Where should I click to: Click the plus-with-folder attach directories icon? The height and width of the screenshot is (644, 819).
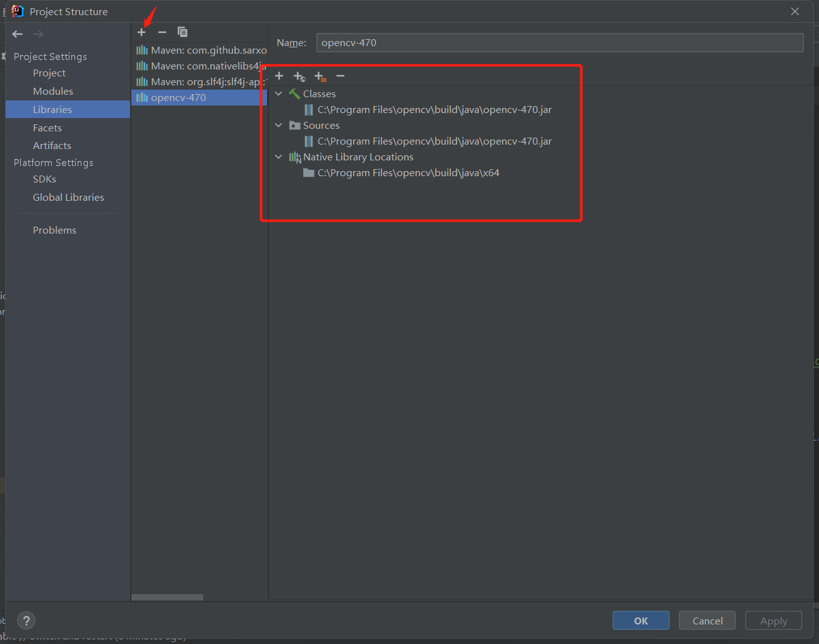click(x=320, y=76)
